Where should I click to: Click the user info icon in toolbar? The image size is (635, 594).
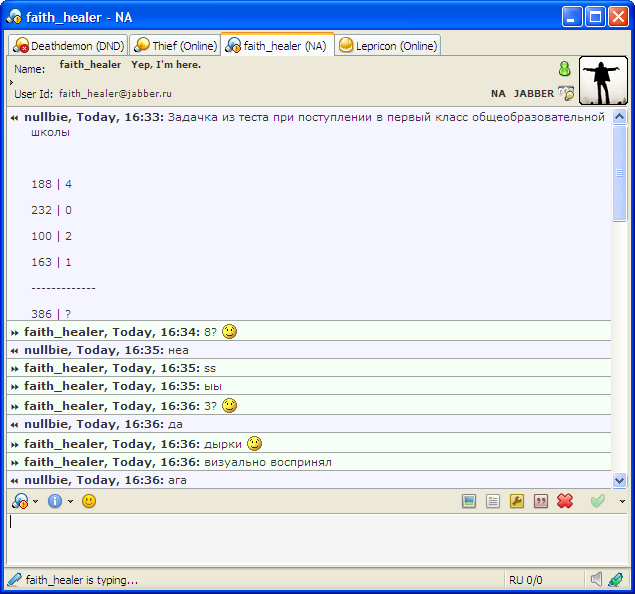click(55, 501)
